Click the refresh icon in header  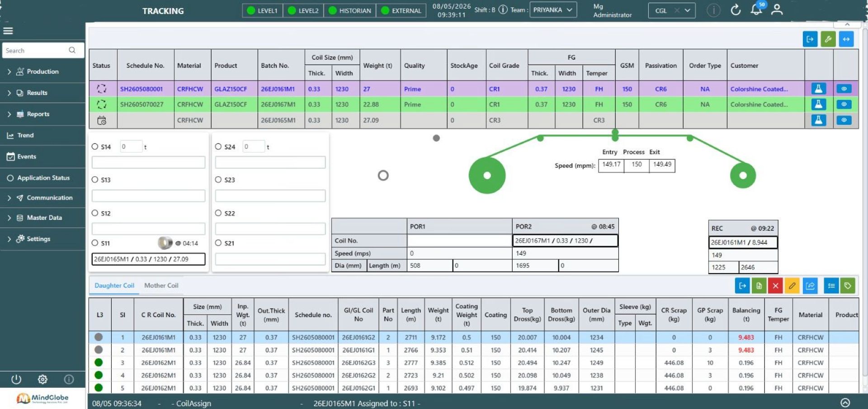(x=736, y=10)
